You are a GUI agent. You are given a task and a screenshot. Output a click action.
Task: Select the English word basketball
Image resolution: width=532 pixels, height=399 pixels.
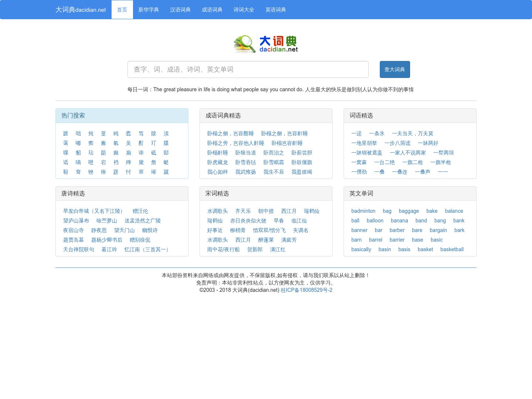(x=452, y=249)
